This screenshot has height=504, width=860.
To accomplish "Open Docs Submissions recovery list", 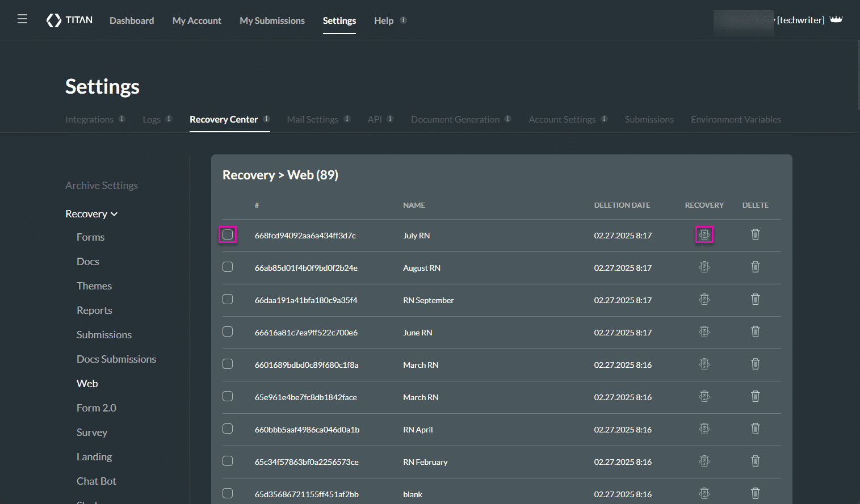I will click(x=116, y=359).
